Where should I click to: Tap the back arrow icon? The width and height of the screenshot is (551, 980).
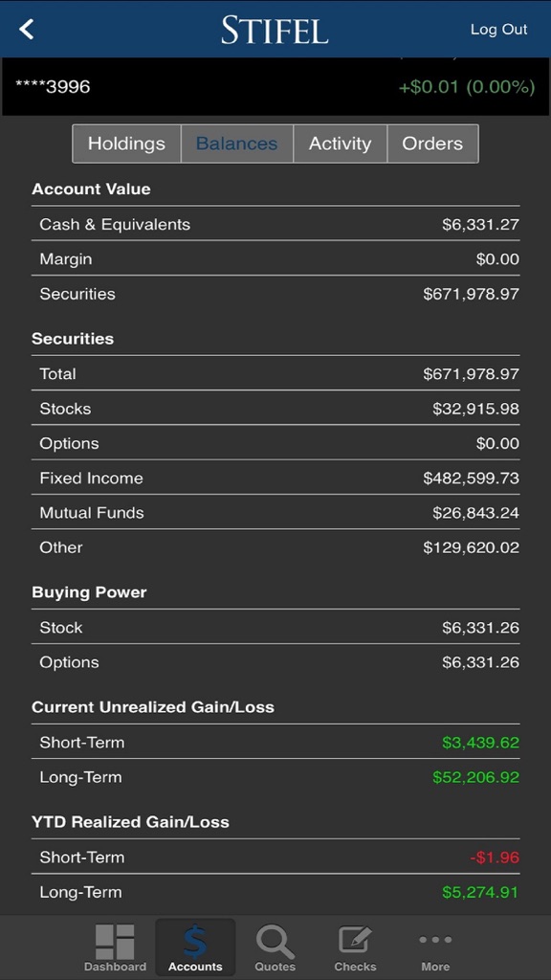pyautogui.click(x=26, y=29)
